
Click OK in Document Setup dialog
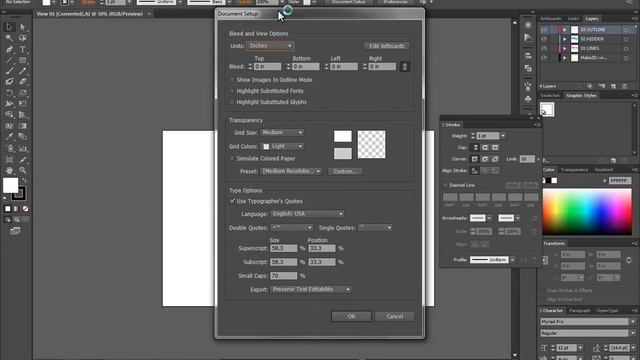click(x=351, y=316)
